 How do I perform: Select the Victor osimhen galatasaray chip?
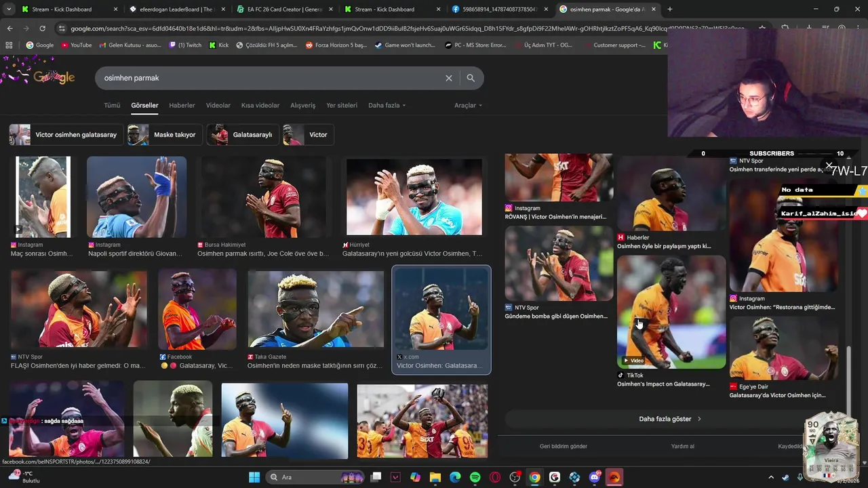pyautogui.click(x=66, y=135)
